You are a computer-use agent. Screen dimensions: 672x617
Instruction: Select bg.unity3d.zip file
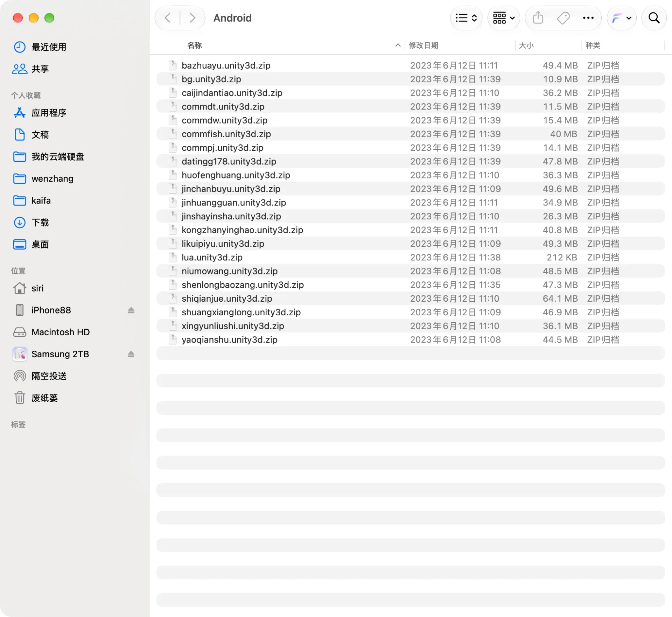click(411, 79)
